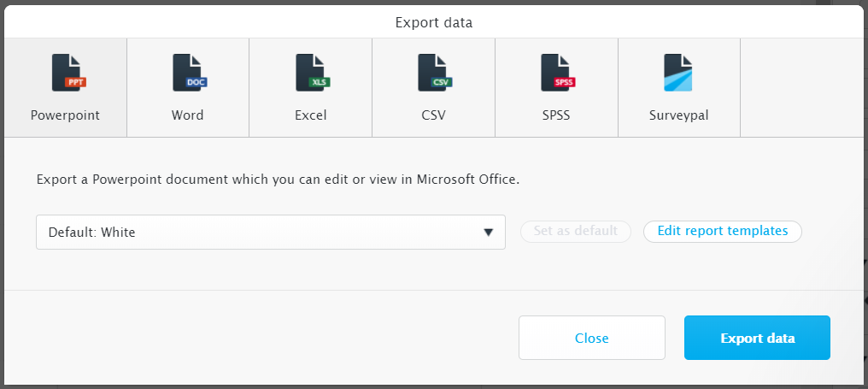868x389 pixels.
Task: Switch to the Surveypal tab label
Action: point(678,115)
